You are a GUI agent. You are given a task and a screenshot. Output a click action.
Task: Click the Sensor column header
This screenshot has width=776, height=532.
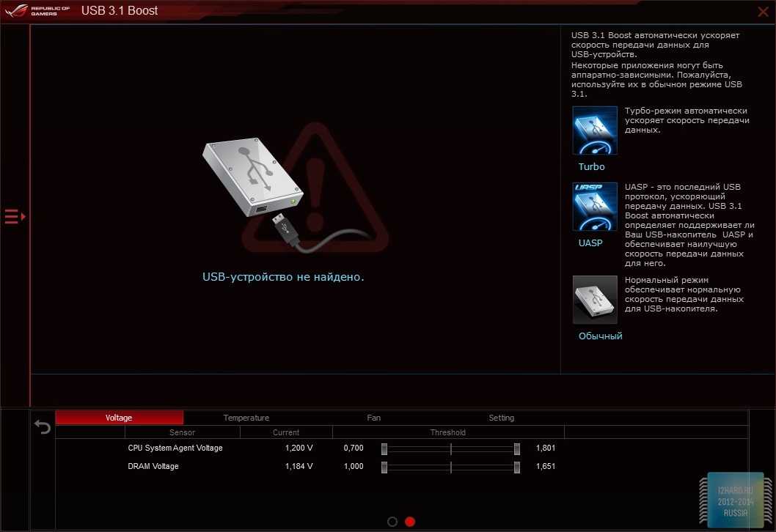182,432
